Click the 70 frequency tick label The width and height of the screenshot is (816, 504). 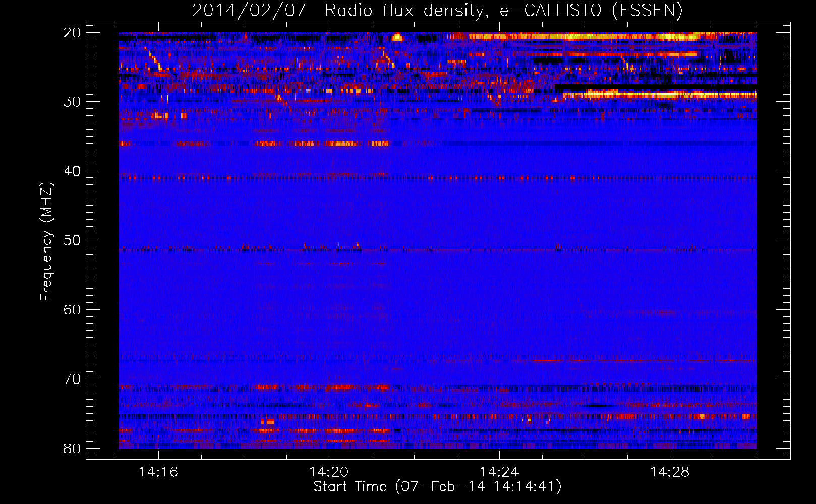click(72, 379)
